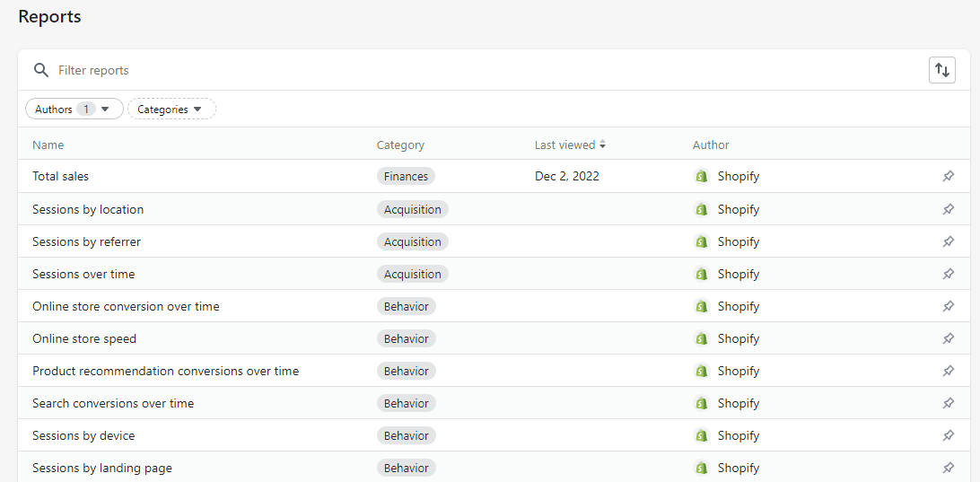Click the Name column header

tap(48, 145)
